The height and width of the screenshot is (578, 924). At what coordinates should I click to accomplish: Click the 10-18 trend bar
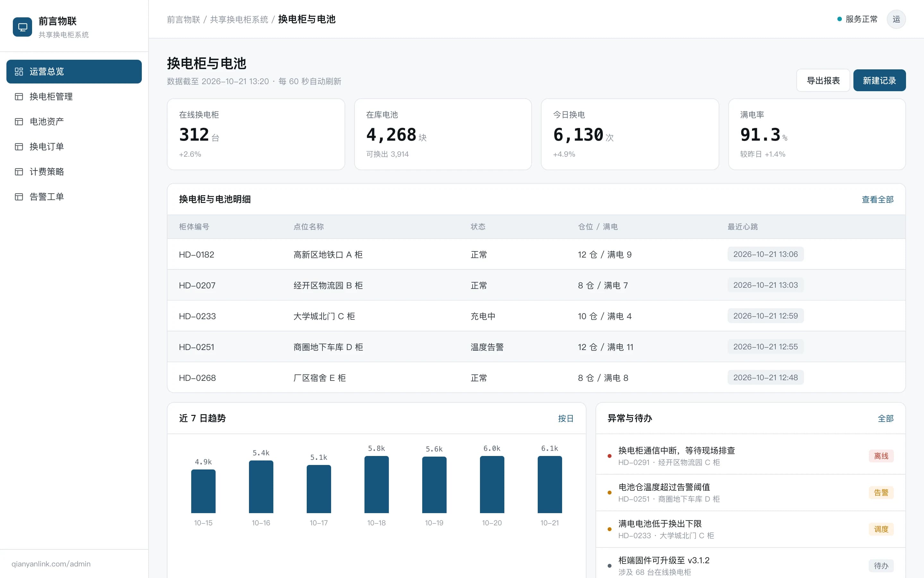point(376,484)
